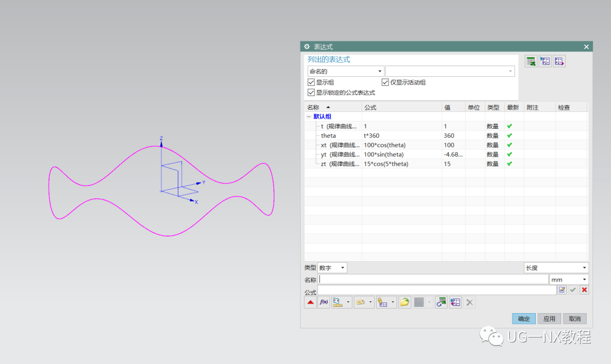Click the green check accept edit icon
Screen dimensions: 611x364
573,289
